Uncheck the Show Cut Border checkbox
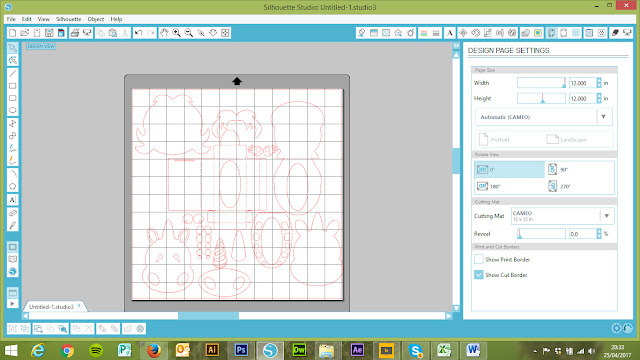This screenshot has height=360, width=640. [x=479, y=275]
